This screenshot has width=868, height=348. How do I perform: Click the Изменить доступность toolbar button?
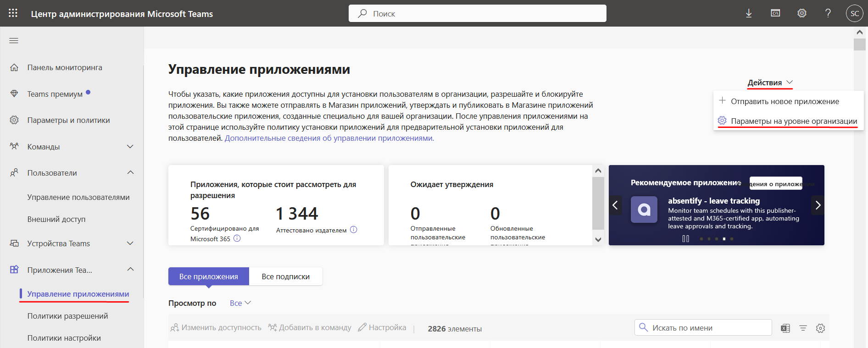[216, 328]
